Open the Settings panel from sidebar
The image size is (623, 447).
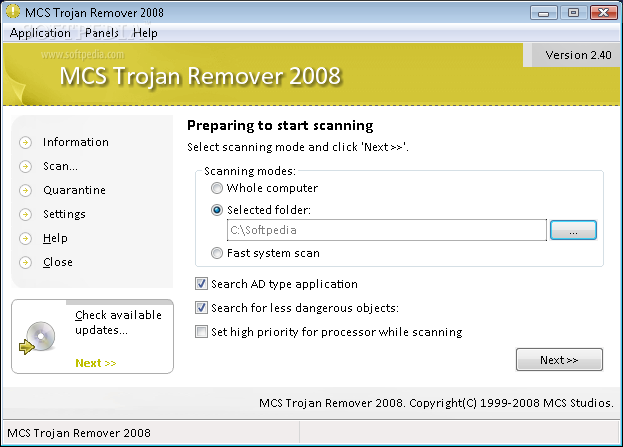coord(64,214)
